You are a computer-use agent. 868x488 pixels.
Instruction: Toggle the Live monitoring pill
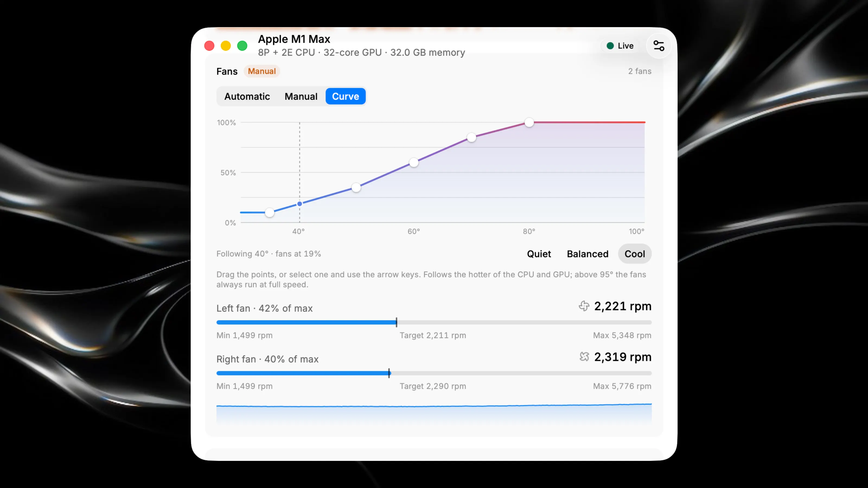pyautogui.click(x=620, y=46)
